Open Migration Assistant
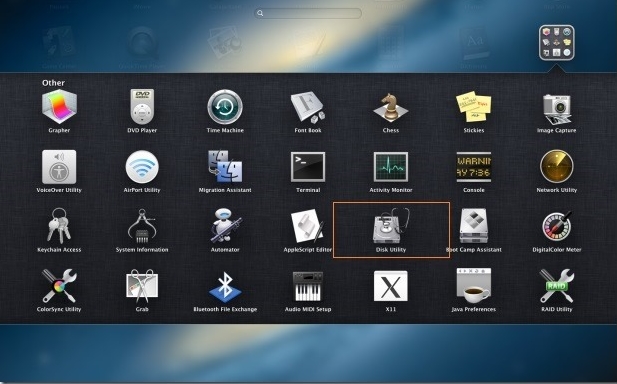The height and width of the screenshot is (384, 617). [225, 166]
